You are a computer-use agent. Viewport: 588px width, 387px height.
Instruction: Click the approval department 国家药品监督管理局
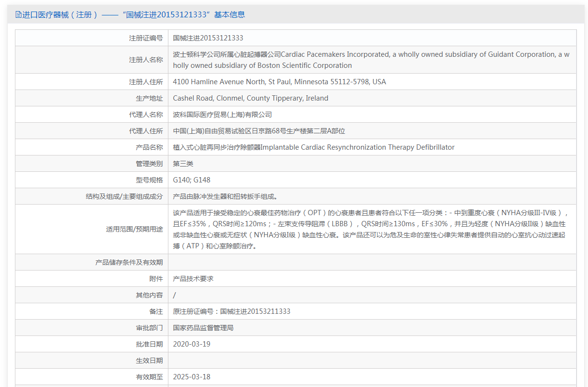203,328
